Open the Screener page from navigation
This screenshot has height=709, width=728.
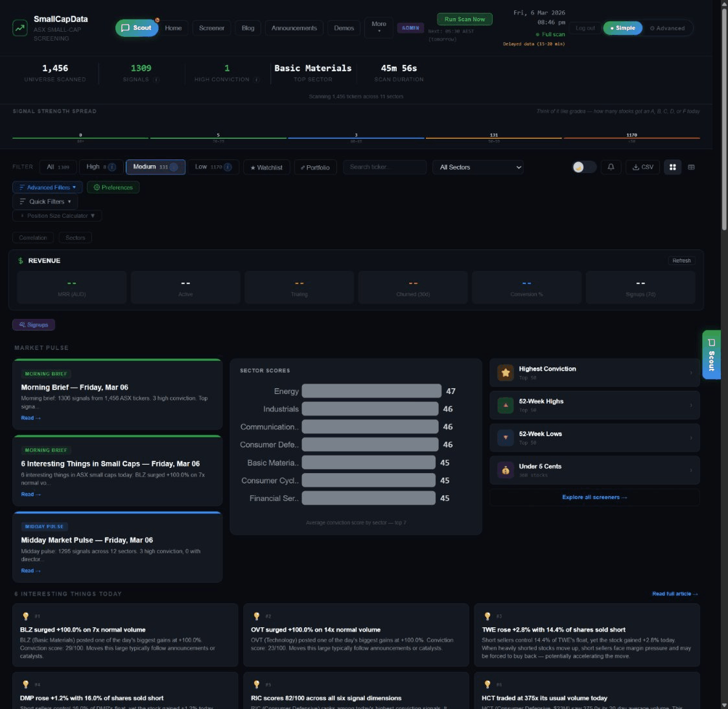tap(211, 28)
